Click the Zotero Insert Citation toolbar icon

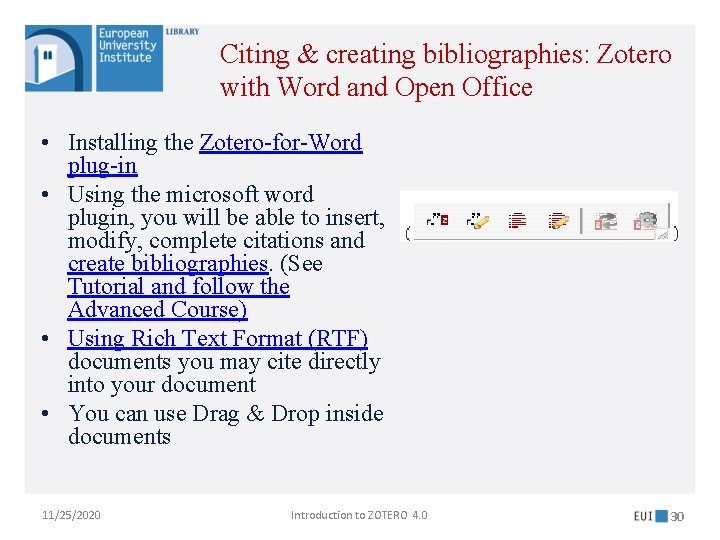coord(438,220)
